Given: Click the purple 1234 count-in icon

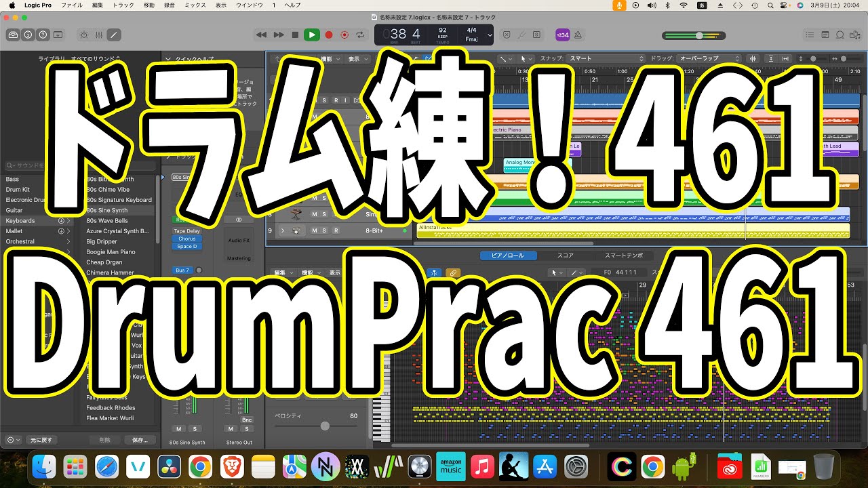Looking at the screenshot, I should point(562,35).
